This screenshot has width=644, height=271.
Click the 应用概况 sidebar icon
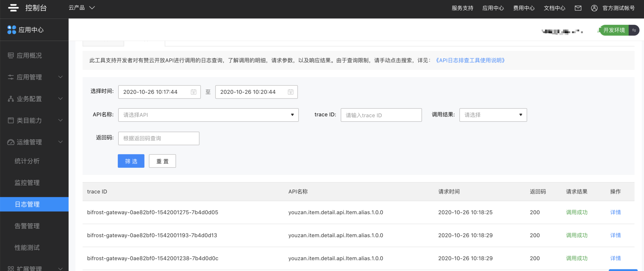pyautogui.click(x=11, y=55)
